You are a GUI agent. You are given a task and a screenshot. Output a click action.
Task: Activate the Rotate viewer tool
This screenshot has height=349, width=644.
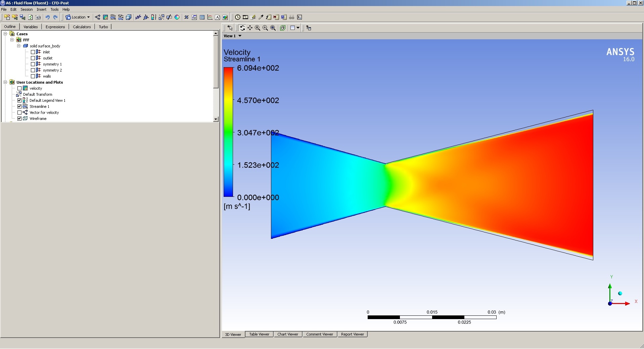coord(242,28)
